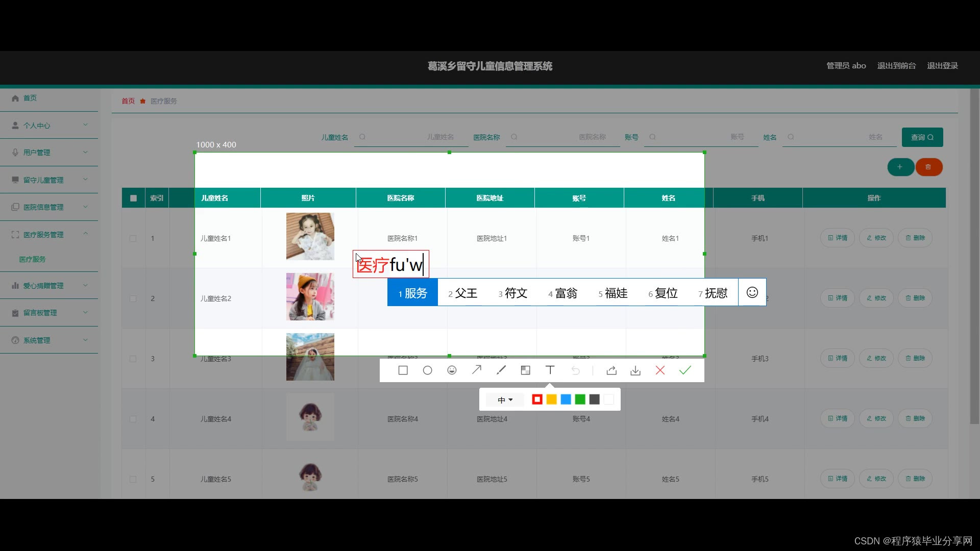Open the font size dropdown

tap(505, 400)
